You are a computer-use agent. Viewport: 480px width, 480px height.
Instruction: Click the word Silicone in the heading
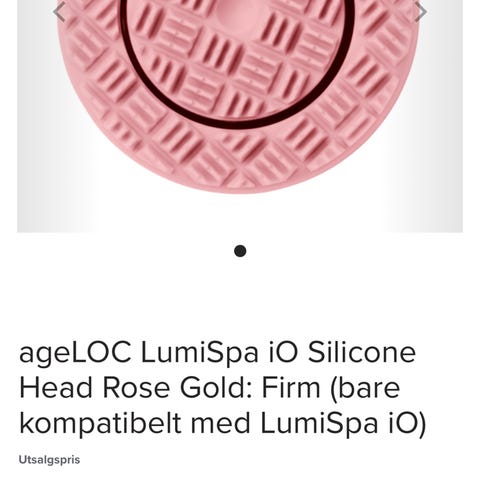[x=362, y=353]
